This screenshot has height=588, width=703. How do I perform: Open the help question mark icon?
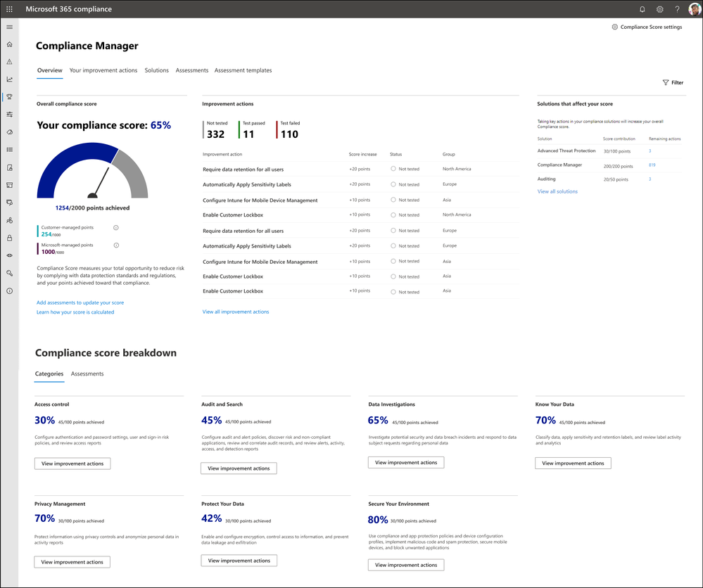(677, 9)
